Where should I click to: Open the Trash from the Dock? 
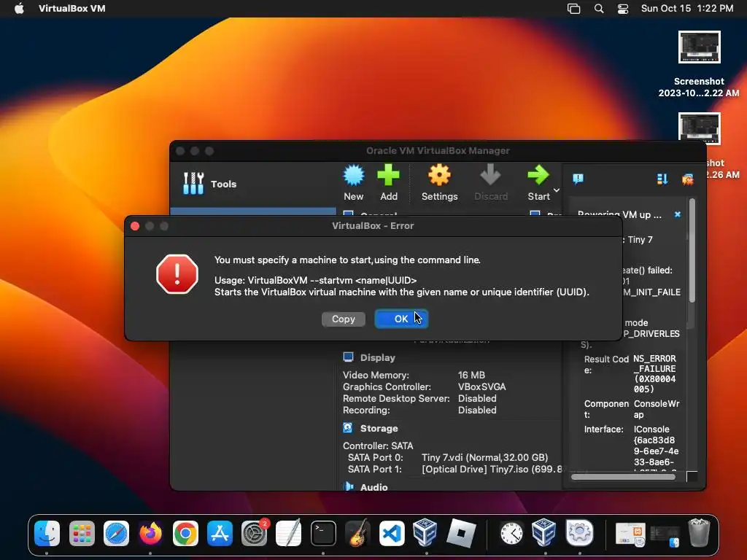699,533
